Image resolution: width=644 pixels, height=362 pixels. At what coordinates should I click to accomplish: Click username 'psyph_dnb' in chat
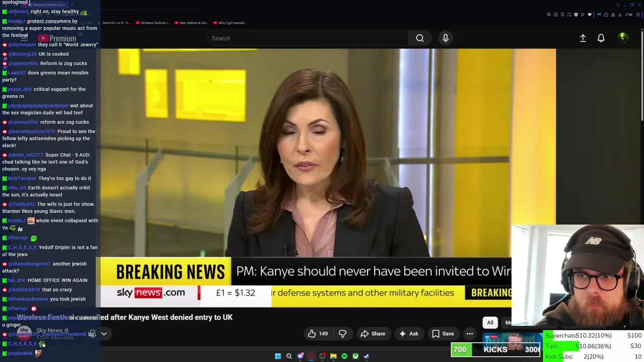[20, 89]
